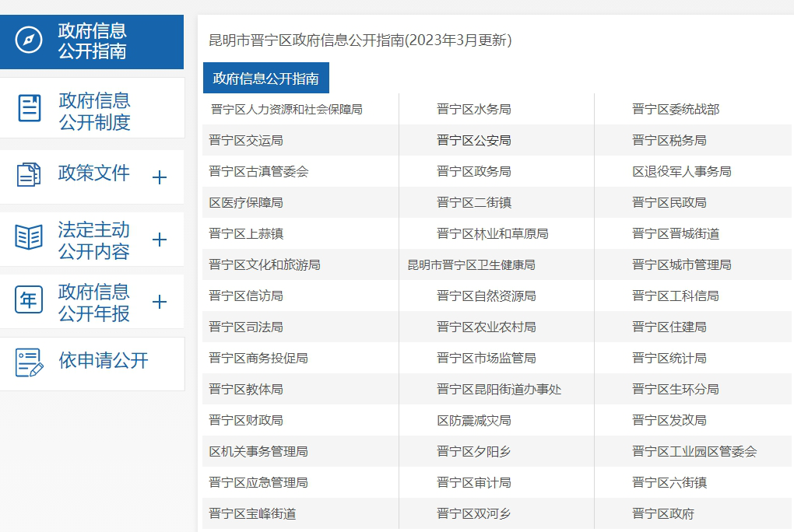Choose 晋宁区工科信局 from the table

(676, 296)
